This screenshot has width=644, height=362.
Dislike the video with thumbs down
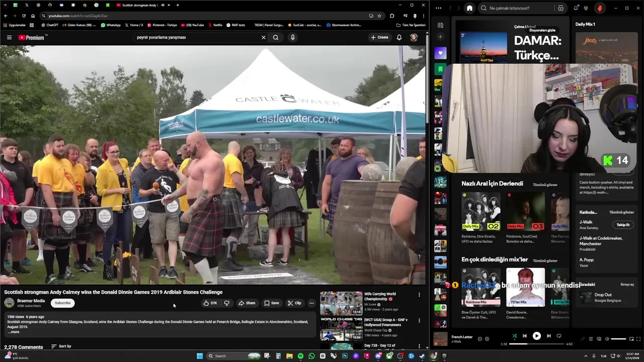pyautogui.click(x=227, y=303)
